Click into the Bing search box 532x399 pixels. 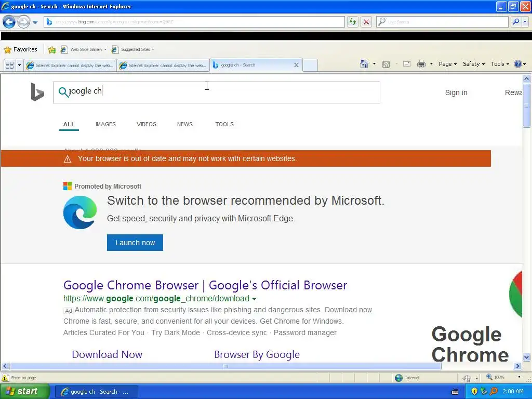coord(217,92)
